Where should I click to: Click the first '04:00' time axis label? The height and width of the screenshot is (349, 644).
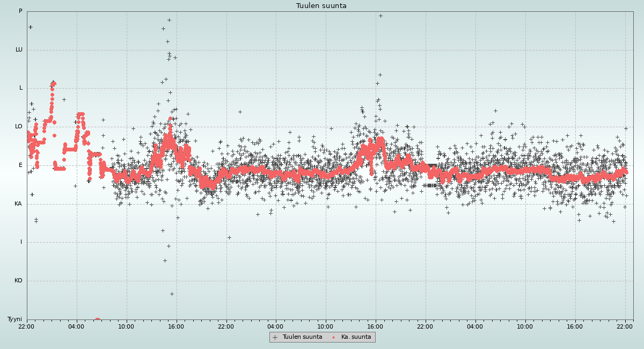pos(77,326)
